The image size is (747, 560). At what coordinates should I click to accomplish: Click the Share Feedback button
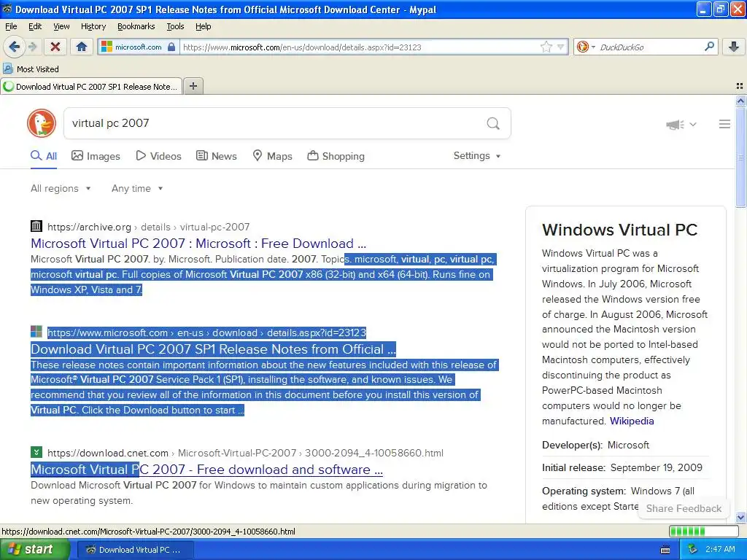(684, 508)
